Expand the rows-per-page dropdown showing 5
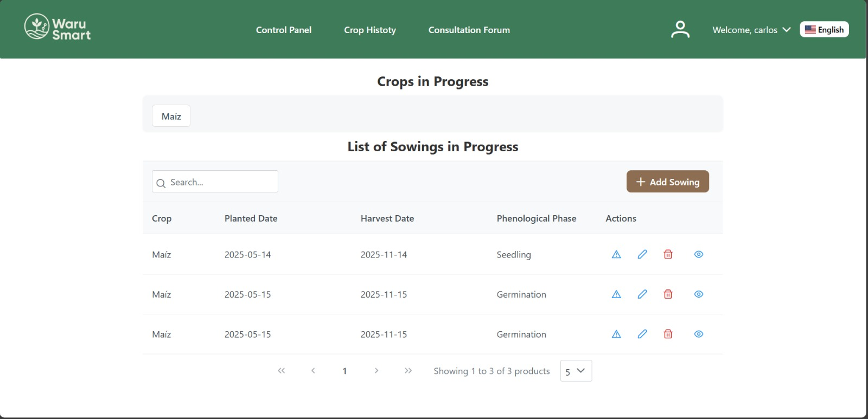Viewport: 868px width, 419px height. point(576,371)
